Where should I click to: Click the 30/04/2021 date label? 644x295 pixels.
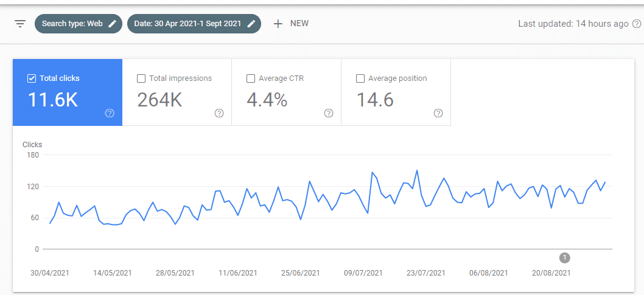(50, 273)
